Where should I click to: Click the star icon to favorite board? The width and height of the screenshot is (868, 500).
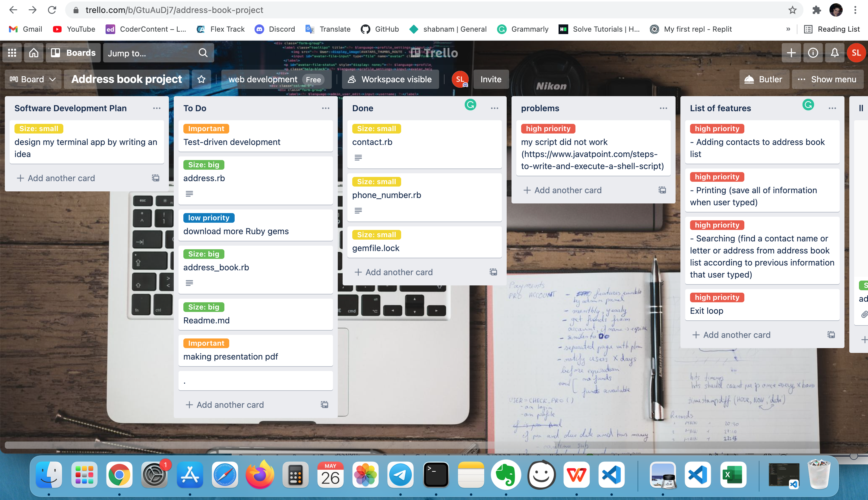pyautogui.click(x=201, y=79)
